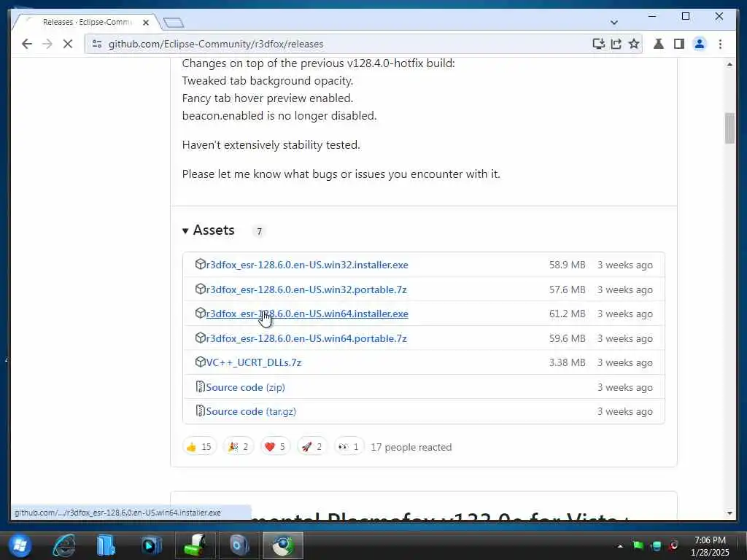Click '17 people reacted' text
Screen dimensions: 747x560
coord(411,447)
